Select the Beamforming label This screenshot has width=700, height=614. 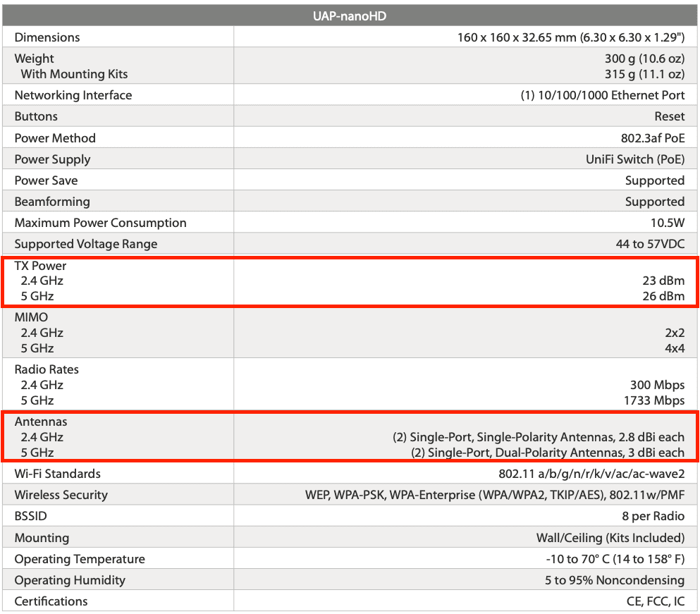(x=52, y=202)
